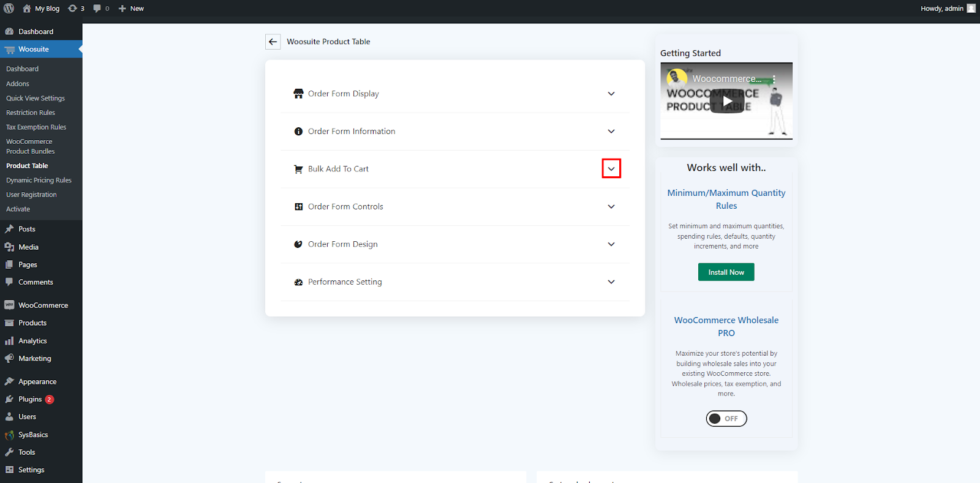Open video options three-dot menu
980x483 pixels.
pyautogui.click(x=774, y=79)
